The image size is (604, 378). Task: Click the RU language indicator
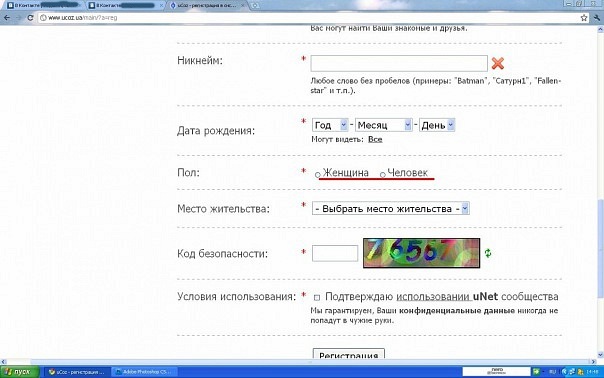click(552, 372)
